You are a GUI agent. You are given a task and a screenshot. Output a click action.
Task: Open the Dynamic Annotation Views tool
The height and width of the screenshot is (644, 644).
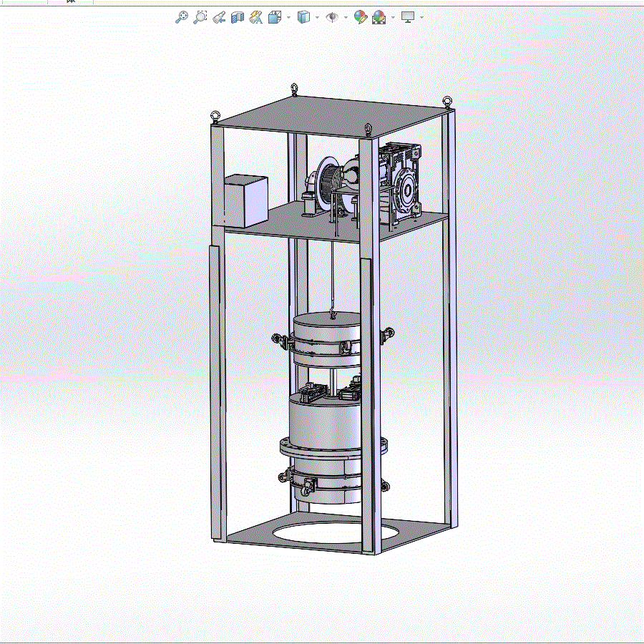click(x=256, y=17)
